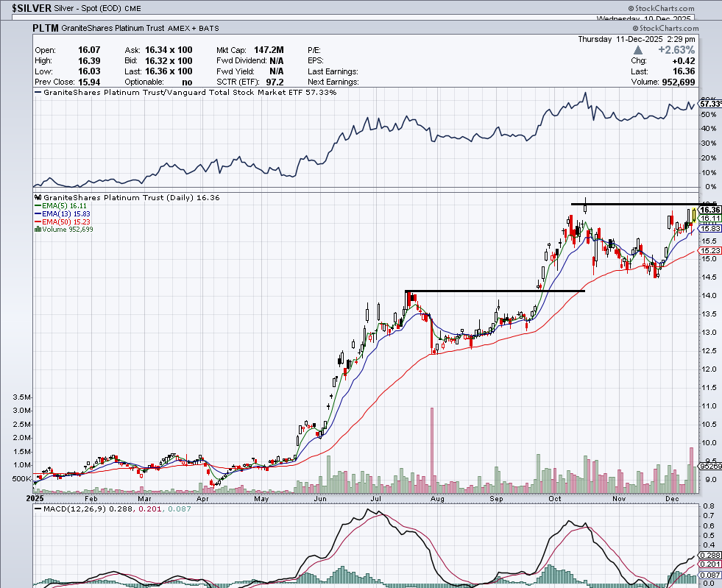
Task: Click the EPS label
Action: click(316, 61)
